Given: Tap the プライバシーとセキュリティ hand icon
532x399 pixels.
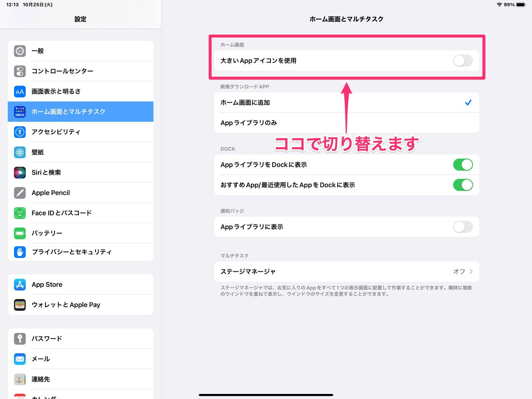Looking at the screenshot, I should [20, 252].
